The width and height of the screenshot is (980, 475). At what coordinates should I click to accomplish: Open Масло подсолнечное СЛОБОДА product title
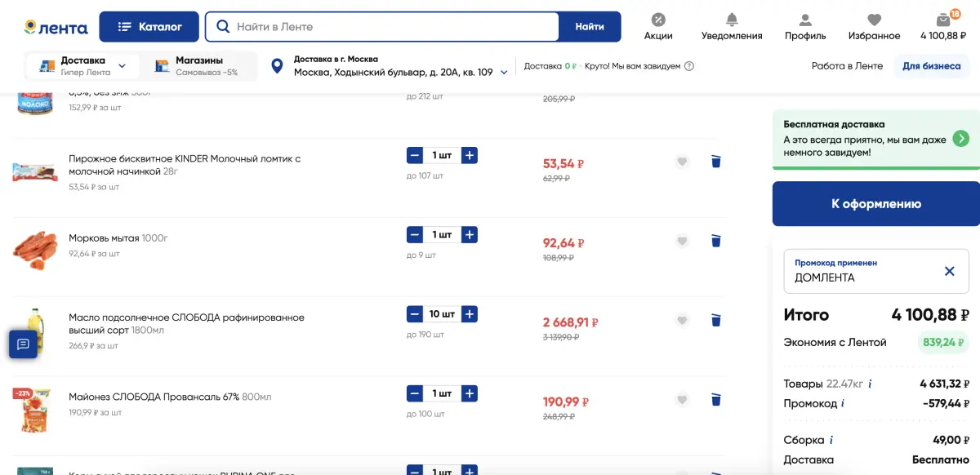tap(186, 323)
